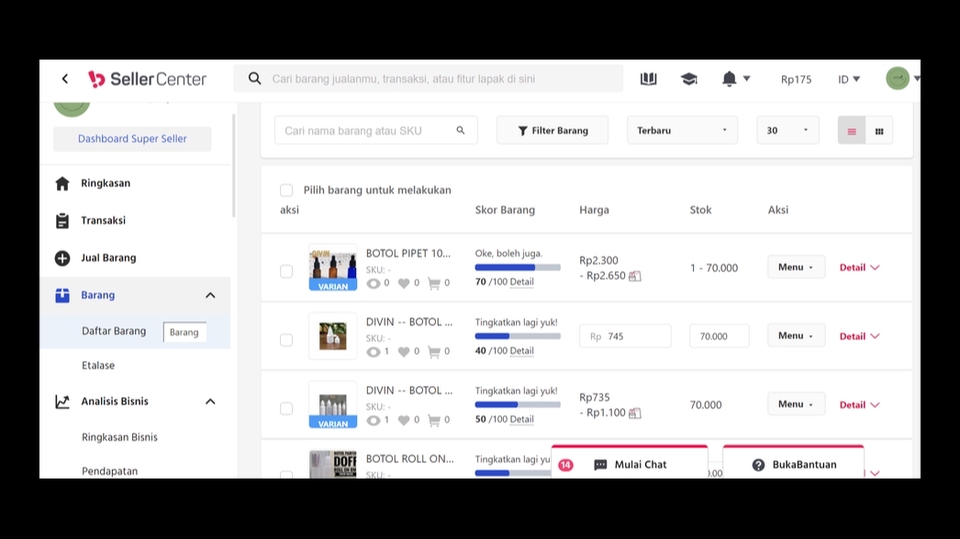960x539 pixels.
Task: Expand Detail for Rp 745 product row
Action: click(x=859, y=336)
